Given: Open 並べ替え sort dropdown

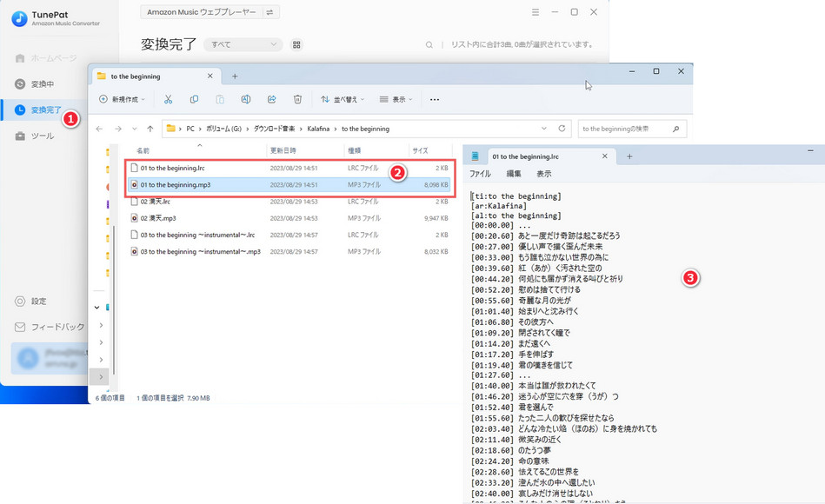Looking at the screenshot, I should [343, 99].
